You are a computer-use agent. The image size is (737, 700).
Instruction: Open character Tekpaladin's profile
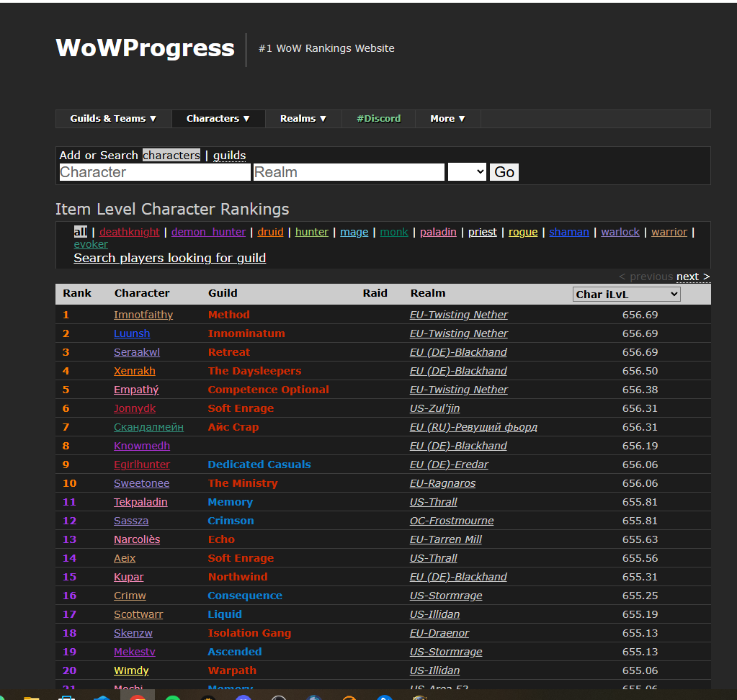(x=140, y=502)
